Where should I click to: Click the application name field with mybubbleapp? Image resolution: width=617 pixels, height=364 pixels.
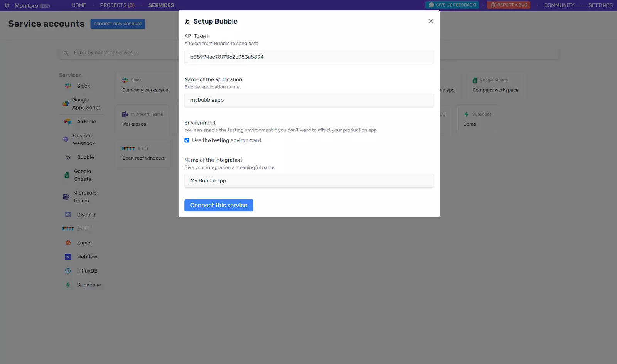coord(309,100)
